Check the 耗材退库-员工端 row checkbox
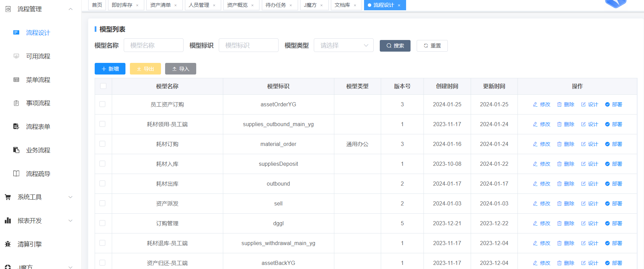The width and height of the screenshot is (644, 269). click(102, 243)
